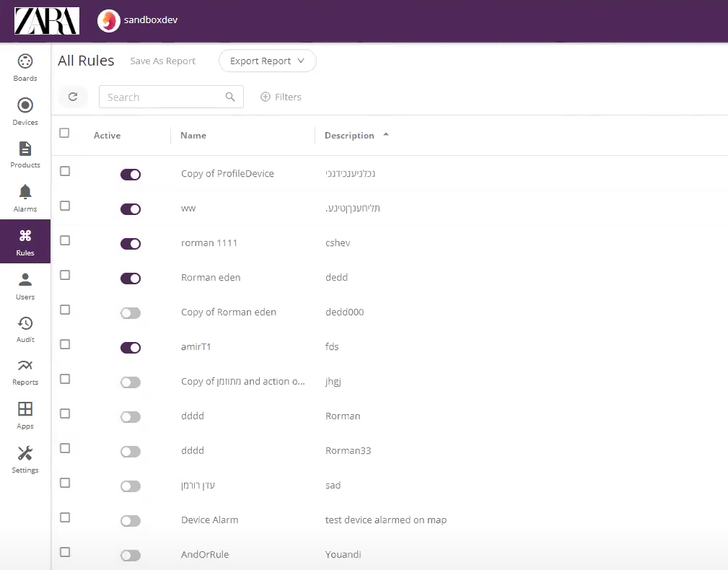The height and width of the screenshot is (570, 728).
Task: Open the Products section
Action: (x=25, y=153)
